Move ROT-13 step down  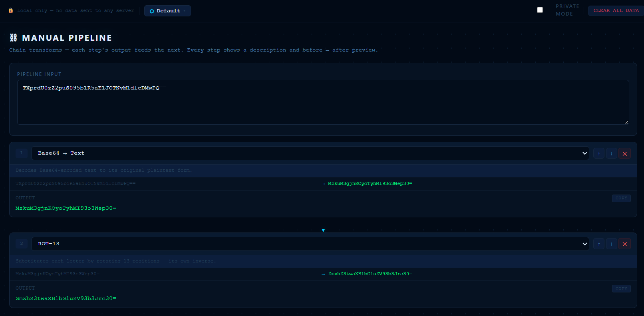pos(611,244)
